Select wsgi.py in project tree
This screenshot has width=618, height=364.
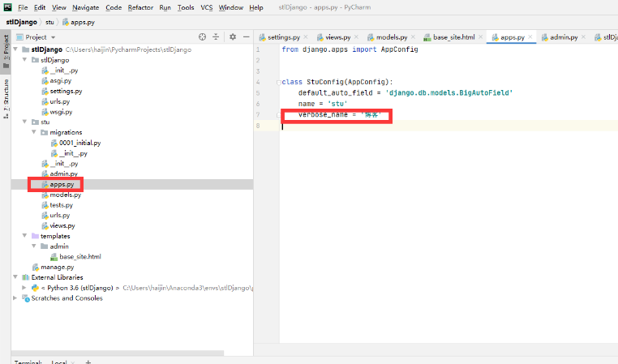(61, 112)
